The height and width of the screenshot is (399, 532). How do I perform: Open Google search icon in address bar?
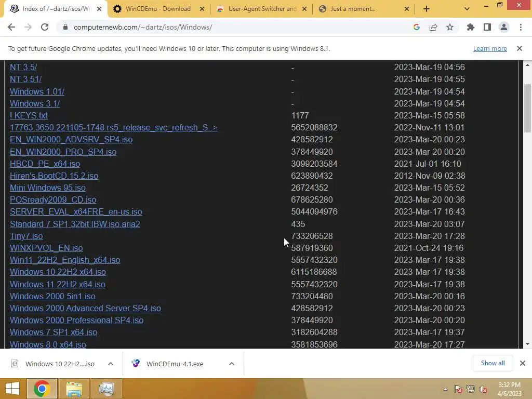(417, 27)
